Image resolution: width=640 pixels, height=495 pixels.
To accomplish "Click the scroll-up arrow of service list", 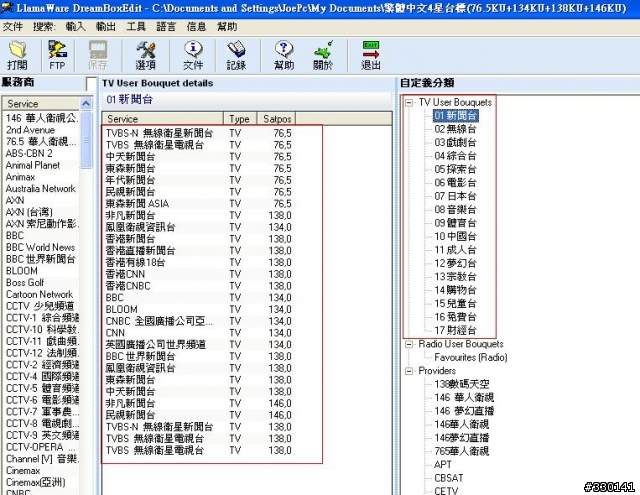I will [86, 104].
